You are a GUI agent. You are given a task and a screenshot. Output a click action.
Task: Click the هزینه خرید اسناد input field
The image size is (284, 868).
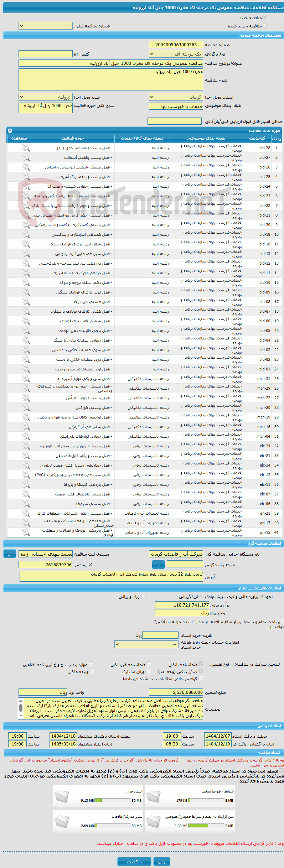click(160, 635)
